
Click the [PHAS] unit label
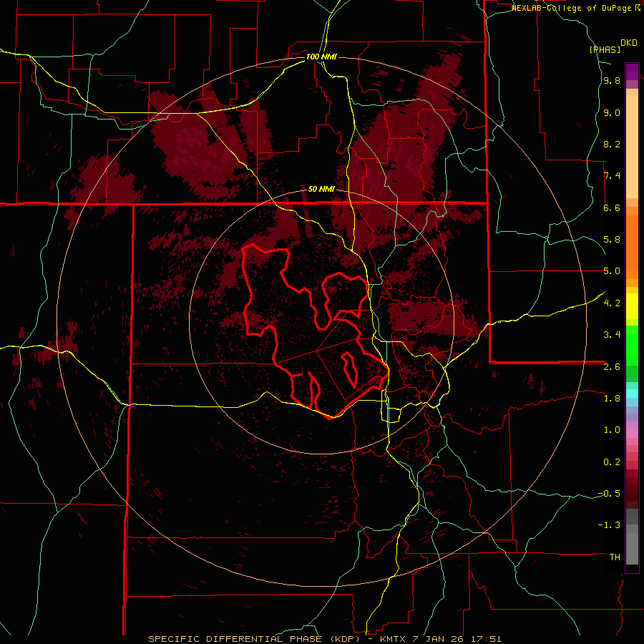tap(605, 49)
